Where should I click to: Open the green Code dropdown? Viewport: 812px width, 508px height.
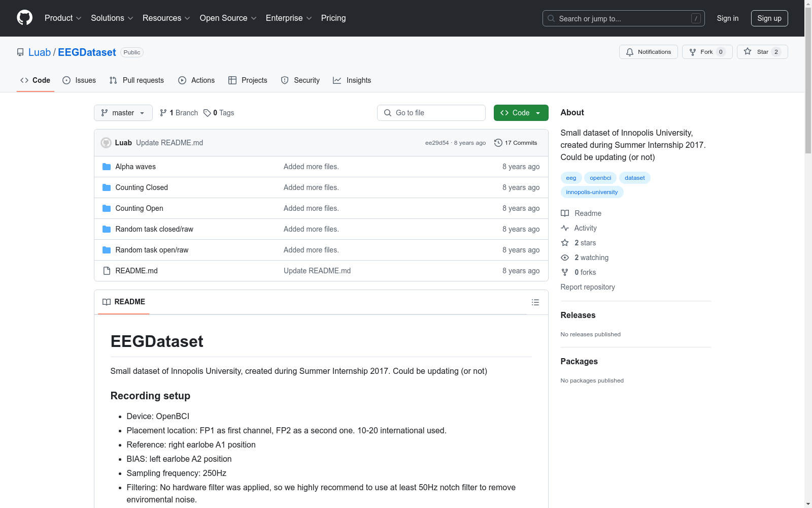point(521,113)
